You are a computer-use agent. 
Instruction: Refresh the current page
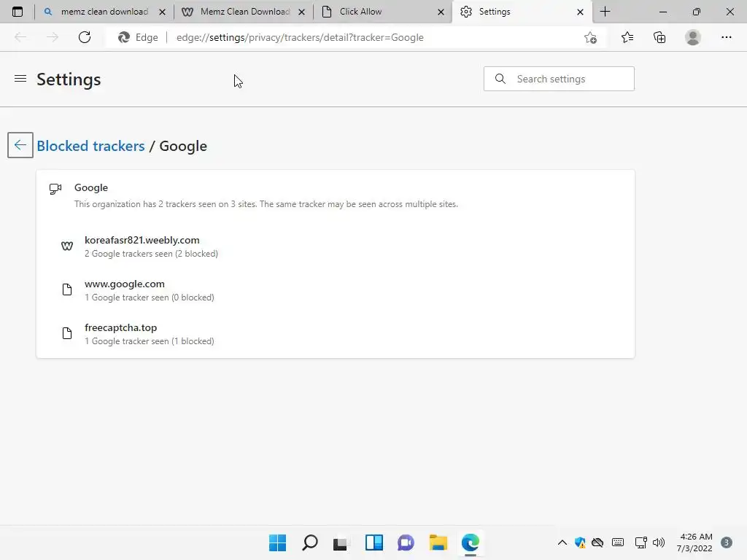pyautogui.click(x=85, y=37)
